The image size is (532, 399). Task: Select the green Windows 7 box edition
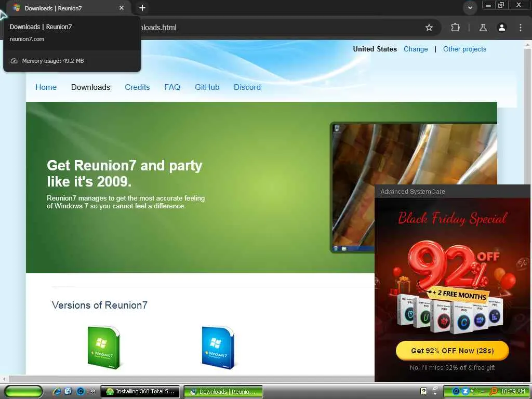point(103,348)
